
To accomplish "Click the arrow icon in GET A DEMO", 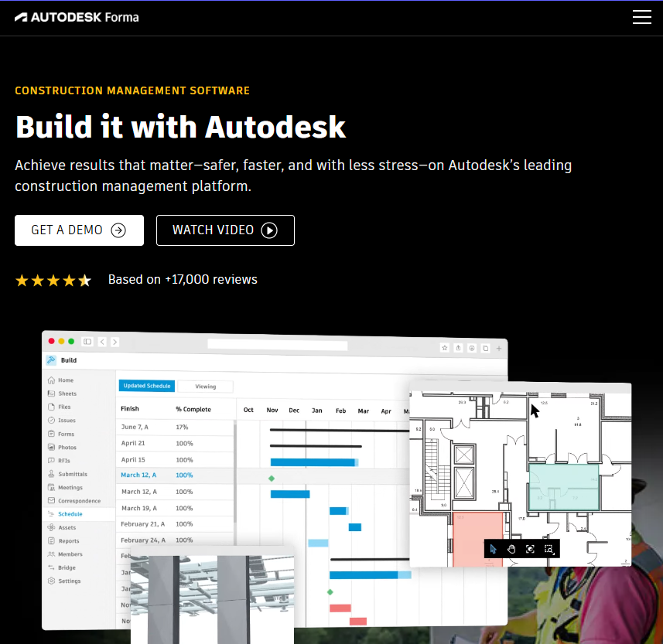I will pos(118,230).
